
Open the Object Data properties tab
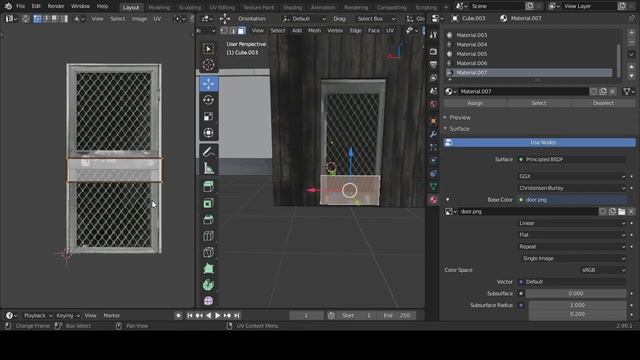click(x=433, y=187)
